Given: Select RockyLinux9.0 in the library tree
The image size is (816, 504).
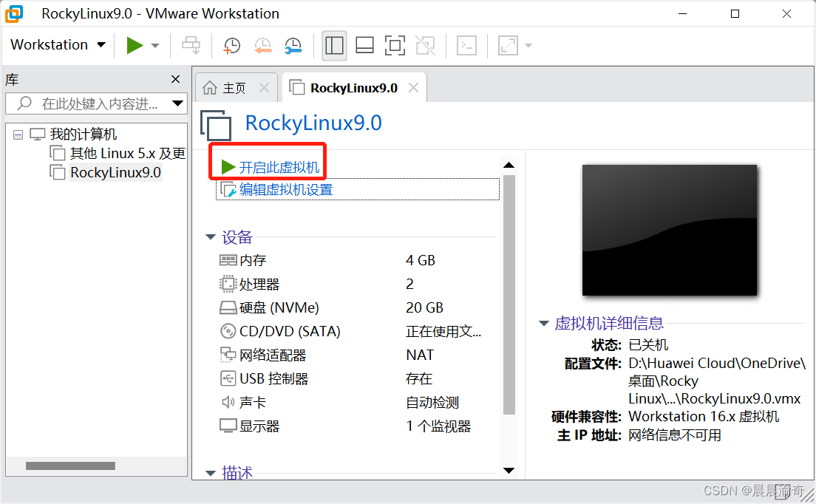Looking at the screenshot, I should click(115, 173).
